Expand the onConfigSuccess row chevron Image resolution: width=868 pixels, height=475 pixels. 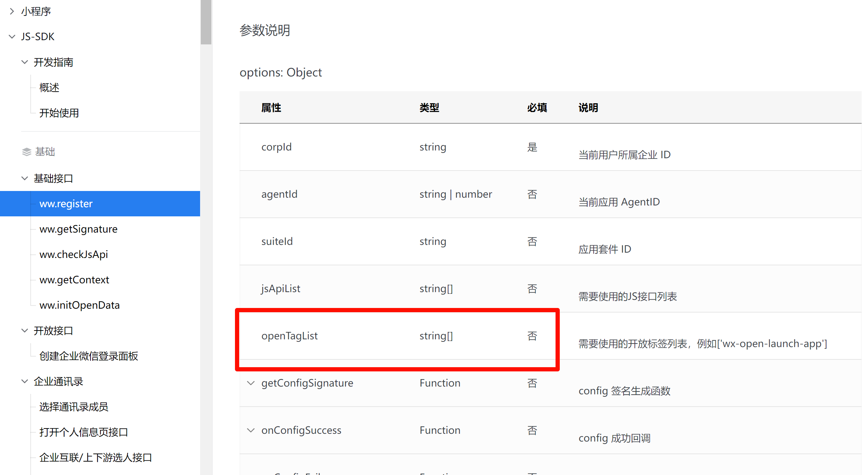251,430
